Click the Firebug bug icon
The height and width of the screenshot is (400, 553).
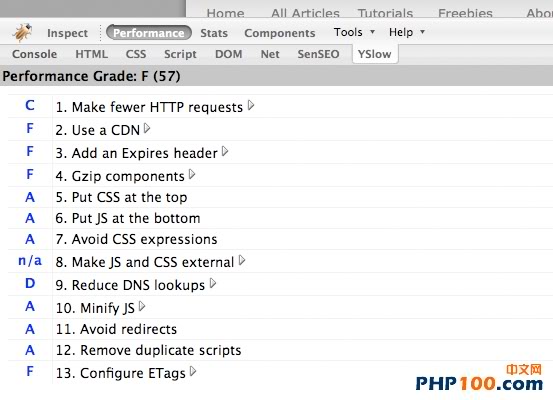point(23,32)
